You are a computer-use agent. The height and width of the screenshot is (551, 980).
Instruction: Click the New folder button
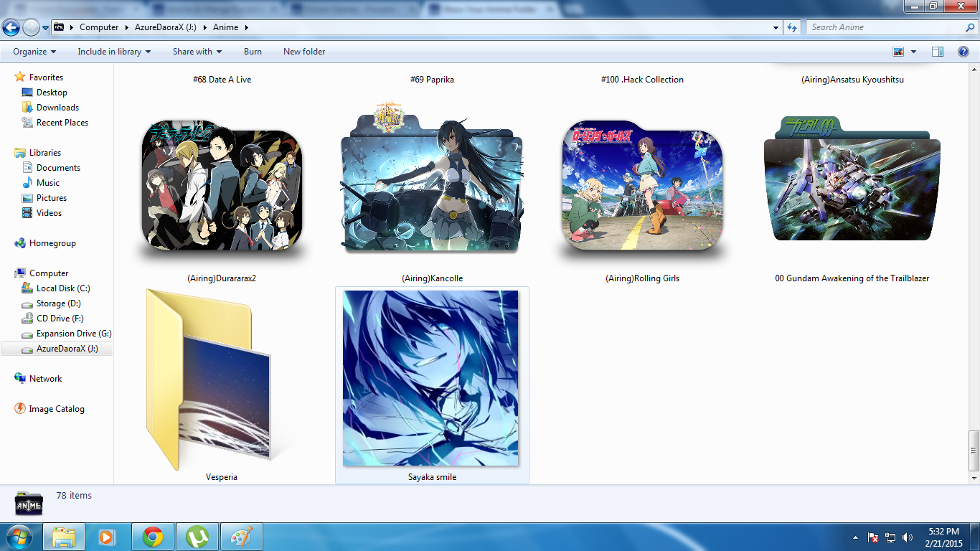pos(304,52)
